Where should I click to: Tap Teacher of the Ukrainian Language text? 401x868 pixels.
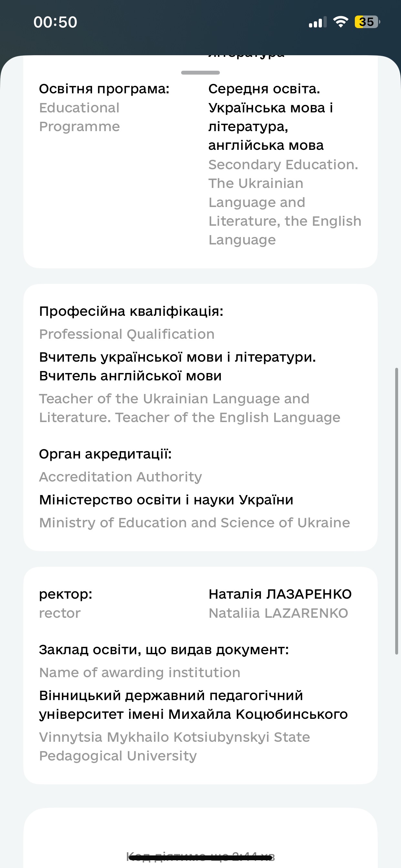click(190, 408)
